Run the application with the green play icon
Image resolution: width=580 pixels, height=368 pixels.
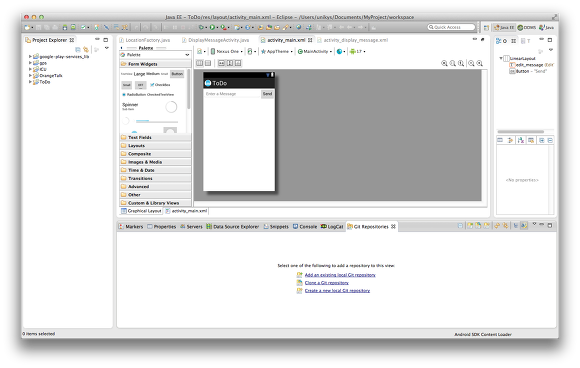pyautogui.click(x=212, y=27)
